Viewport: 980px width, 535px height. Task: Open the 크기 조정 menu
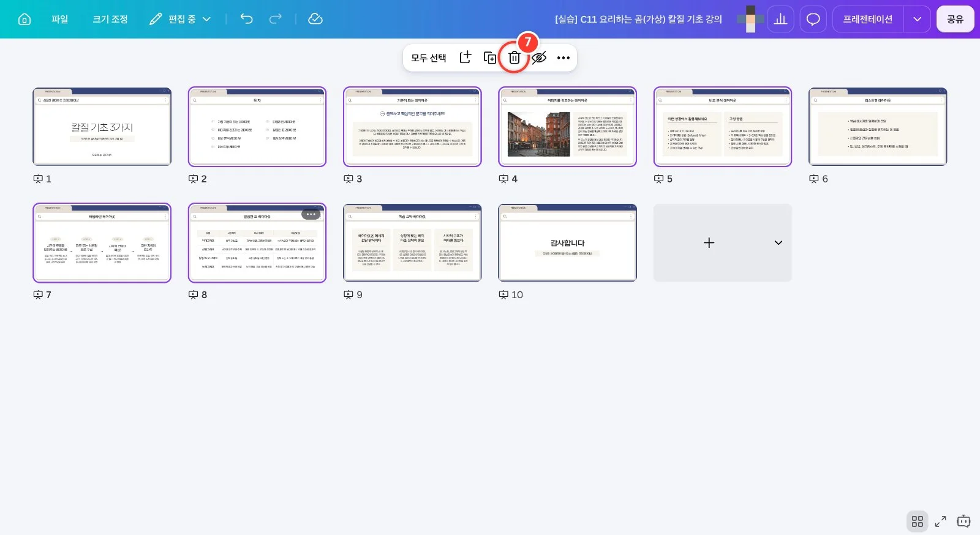[x=110, y=19]
